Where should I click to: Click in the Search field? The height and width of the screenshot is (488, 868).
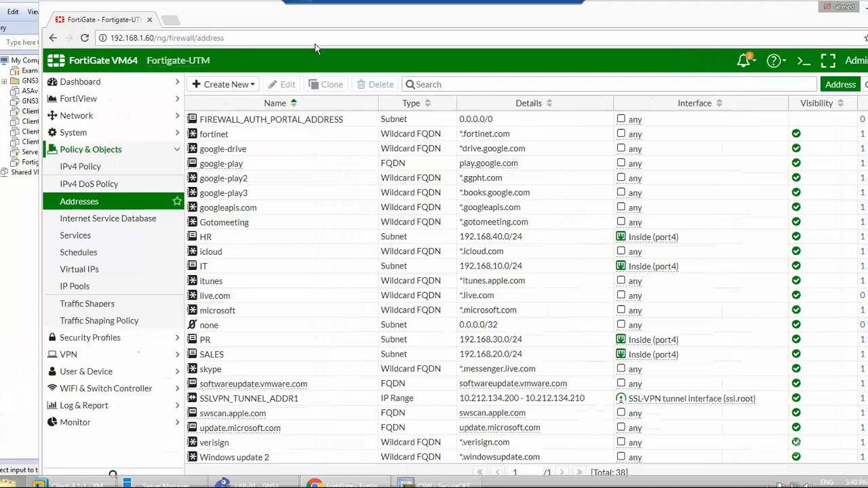609,84
